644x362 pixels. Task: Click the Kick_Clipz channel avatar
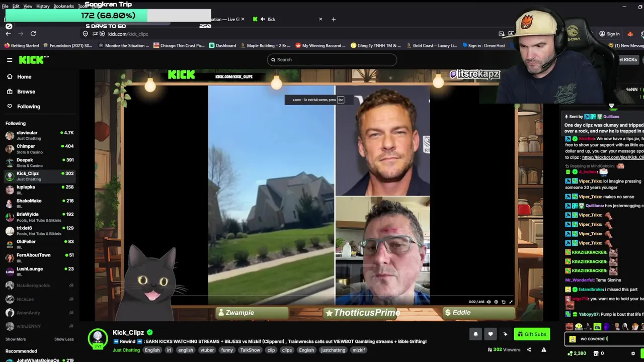tap(98, 339)
